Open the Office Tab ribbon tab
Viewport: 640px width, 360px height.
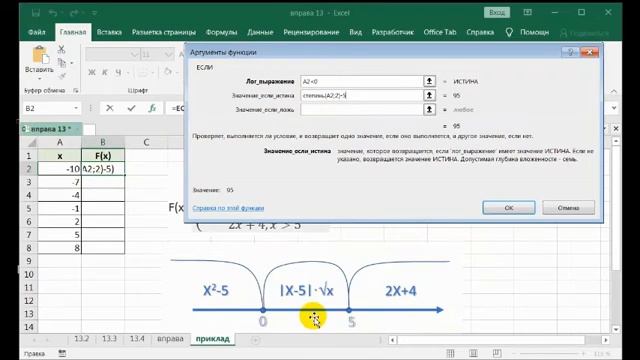click(440, 32)
